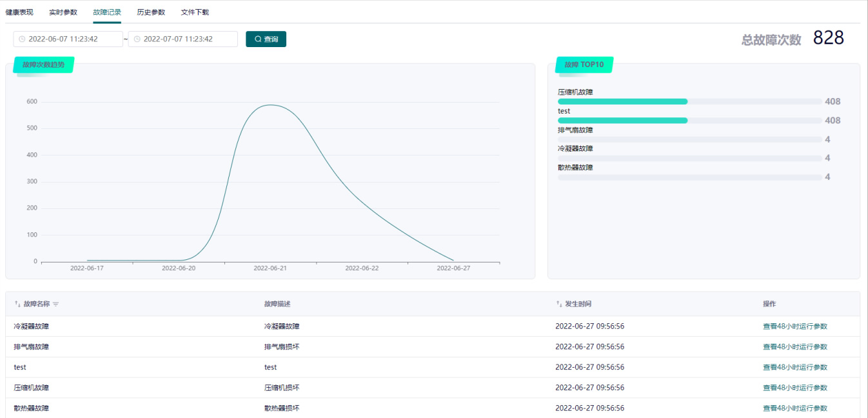Open the 实时参数 tab
Viewport: 868px width, 418px height.
click(x=63, y=12)
